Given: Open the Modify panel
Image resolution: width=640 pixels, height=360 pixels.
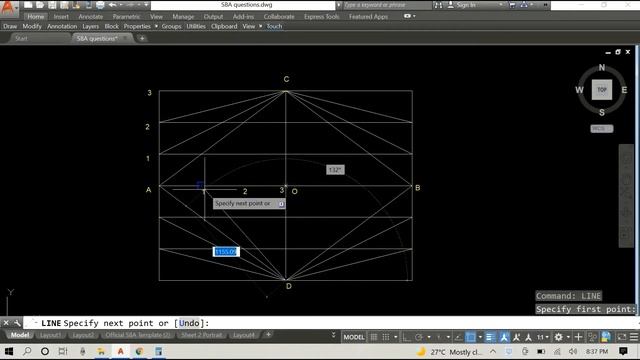Looking at the screenshot, I should point(32,26).
